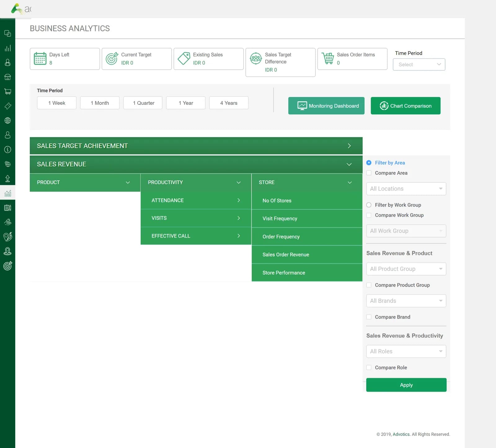Enable the Compare Area checkbox
496x448 pixels.
click(369, 173)
